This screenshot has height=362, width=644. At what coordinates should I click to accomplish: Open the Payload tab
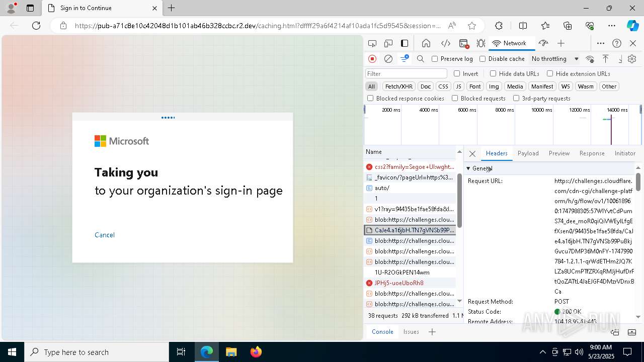tap(528, 153)
